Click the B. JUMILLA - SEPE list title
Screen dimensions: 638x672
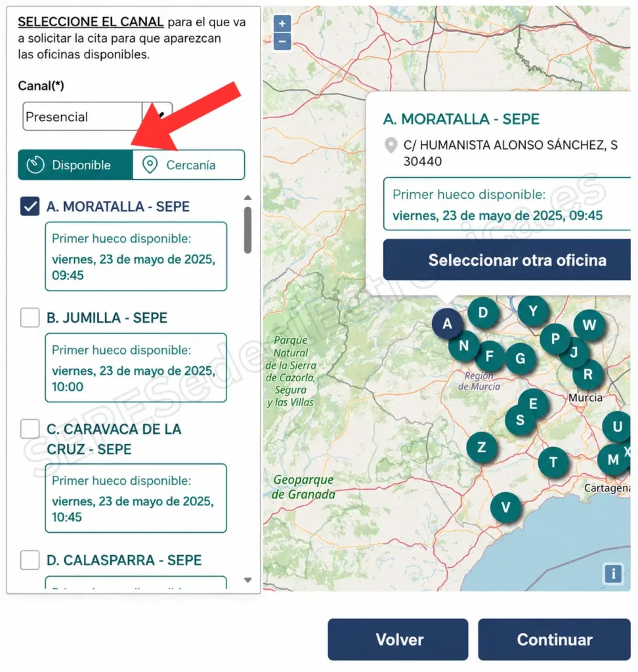pyautogui.click(x=107, y=318)
